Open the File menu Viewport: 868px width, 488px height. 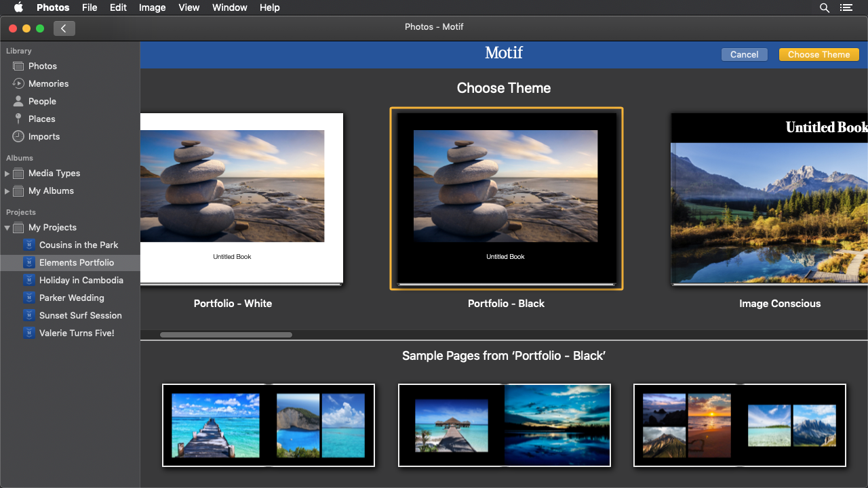[x=90, y=7]
